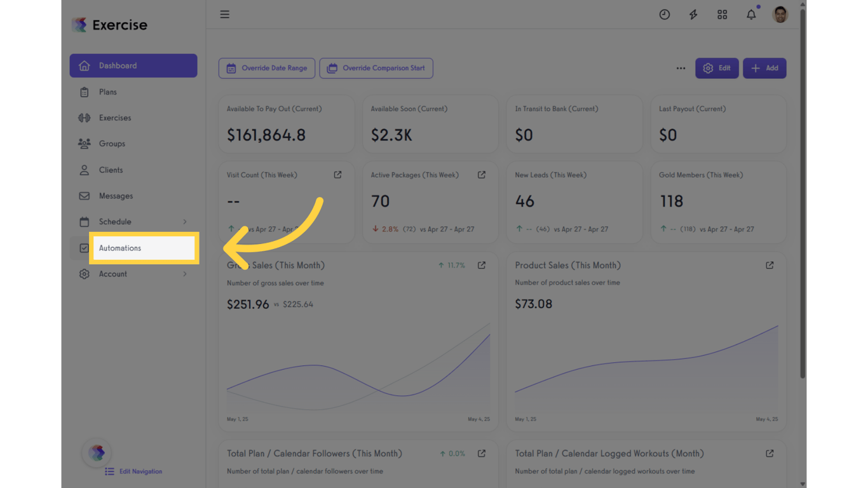
Task: Click the Groups people icon in sidebar
Action: click(x=84, y=144)
